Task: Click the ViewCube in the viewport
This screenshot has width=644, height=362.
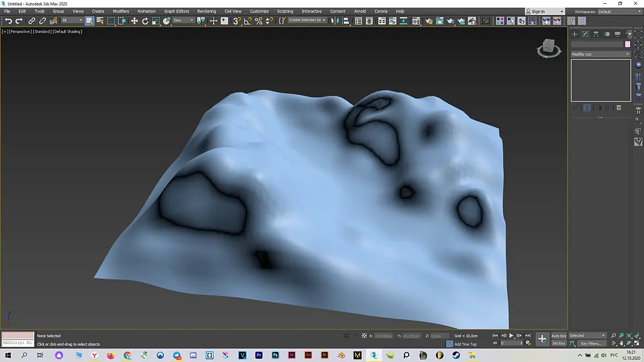Action: pos(548,48)
